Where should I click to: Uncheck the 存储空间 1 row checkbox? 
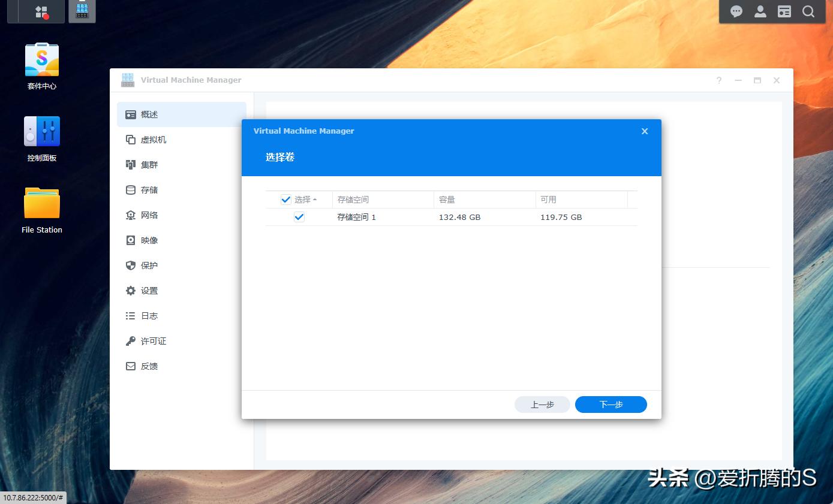pos(299,217)
